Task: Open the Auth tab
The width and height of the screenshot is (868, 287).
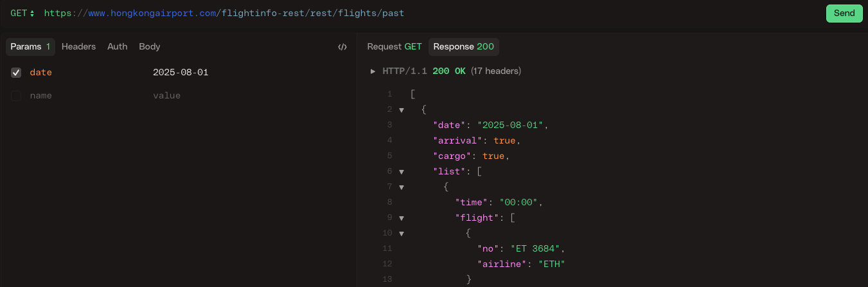Action: [x=117, y=46]
